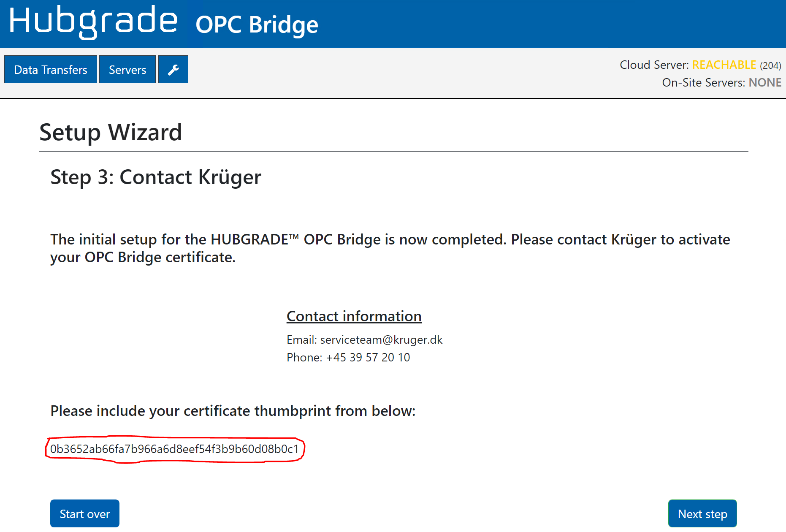Click the Step 3: Contact Krüger heading

156,177
